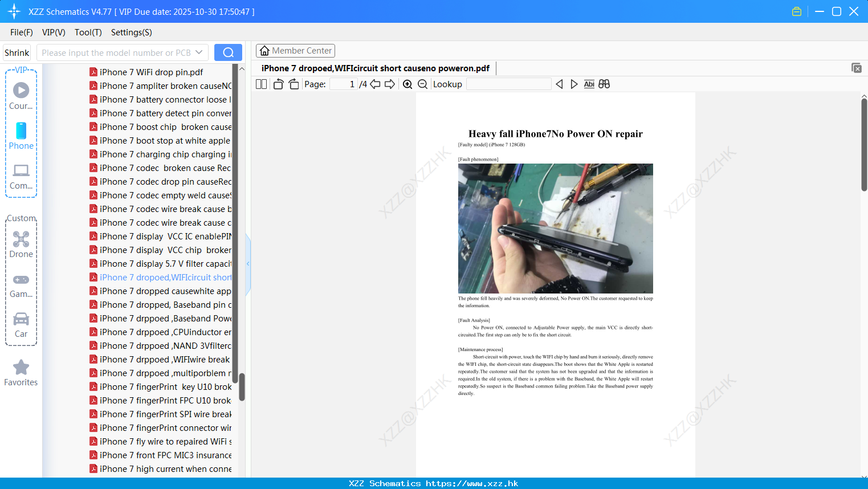Open the File(F) menu
868x489 pixels.
pyautogui.click(x=22, y=32)
